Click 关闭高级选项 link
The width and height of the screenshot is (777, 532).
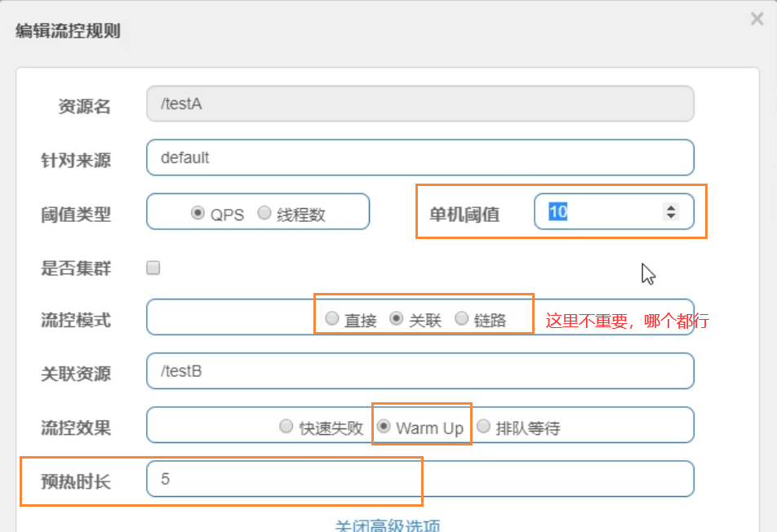388,525
